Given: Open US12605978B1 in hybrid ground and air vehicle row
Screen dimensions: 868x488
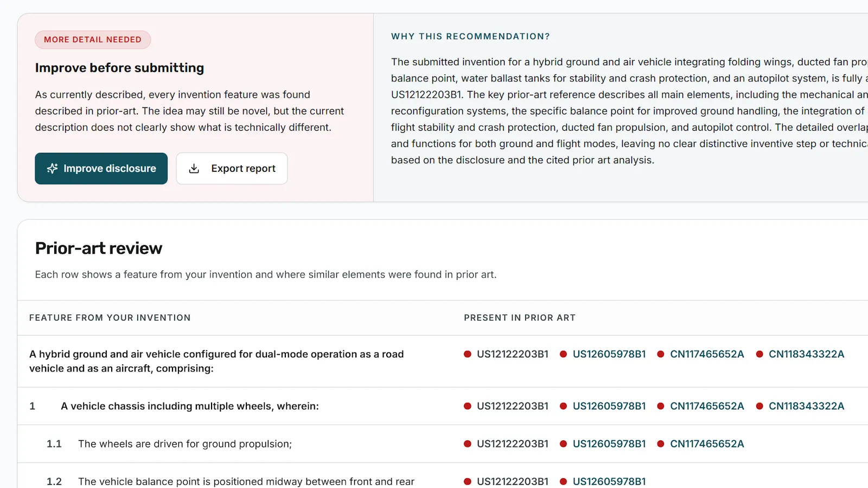Looking at the screenshot, I should coord(609,354).
